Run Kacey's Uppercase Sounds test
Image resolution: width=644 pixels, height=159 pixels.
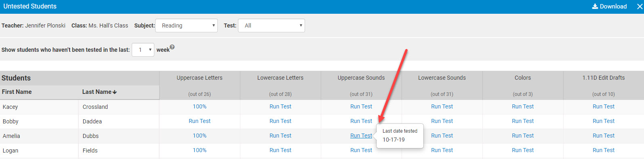coord(361,106)
